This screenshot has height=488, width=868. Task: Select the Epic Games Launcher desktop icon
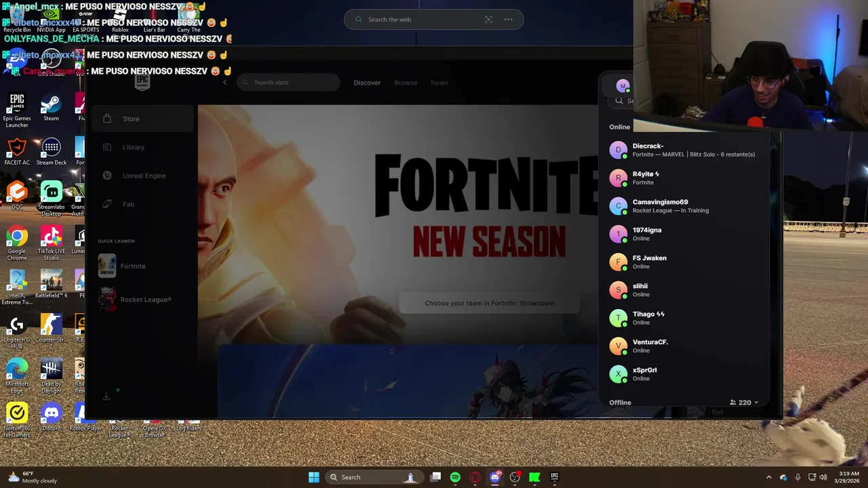[17, 111]
